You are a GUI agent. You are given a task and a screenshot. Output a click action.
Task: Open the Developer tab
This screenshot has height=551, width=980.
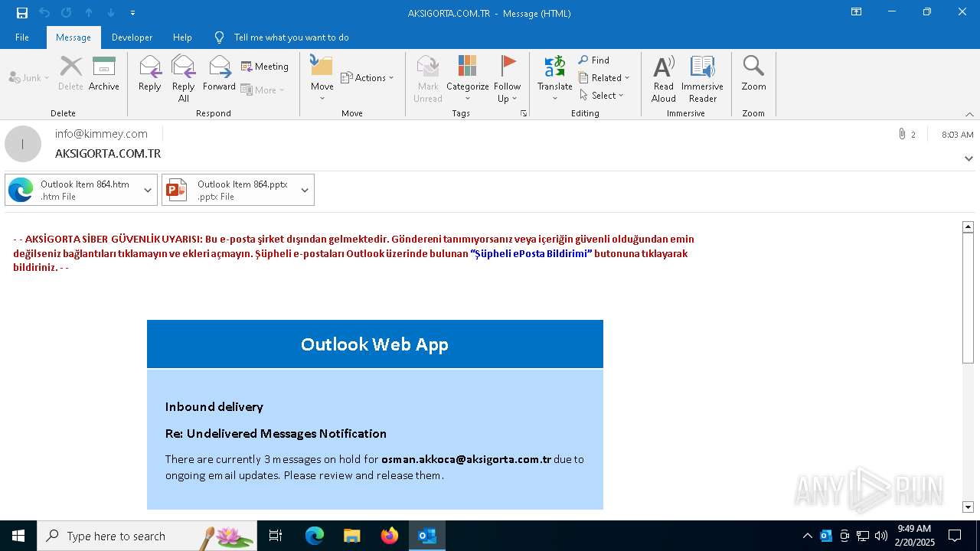click(x=132, y=37)
